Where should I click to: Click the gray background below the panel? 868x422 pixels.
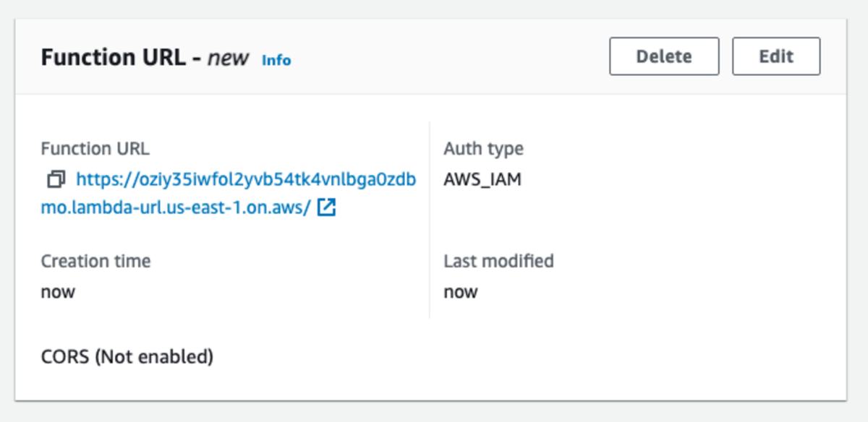(434, 412)
